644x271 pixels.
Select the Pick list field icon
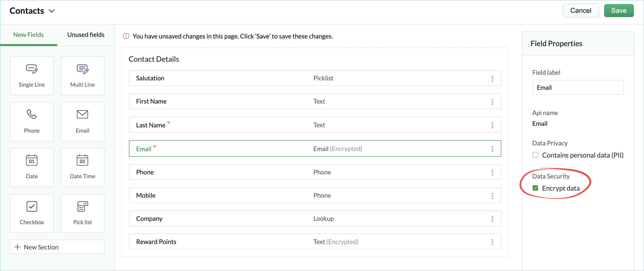coord(83,206)
